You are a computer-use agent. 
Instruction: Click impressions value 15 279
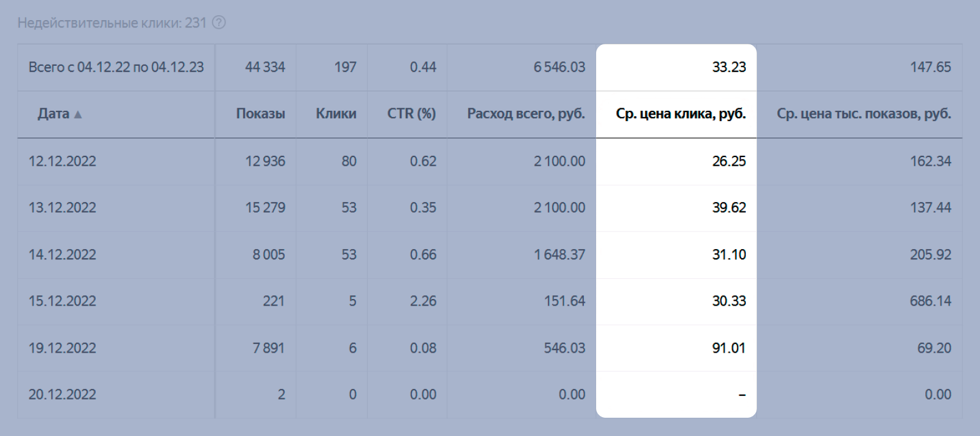[x=265, y=208]
